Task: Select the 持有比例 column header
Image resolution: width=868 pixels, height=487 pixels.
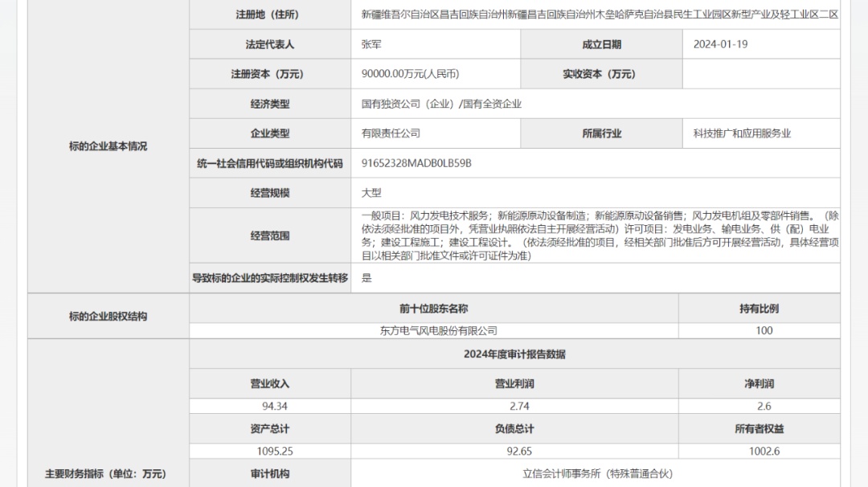Action: point(759,309)
